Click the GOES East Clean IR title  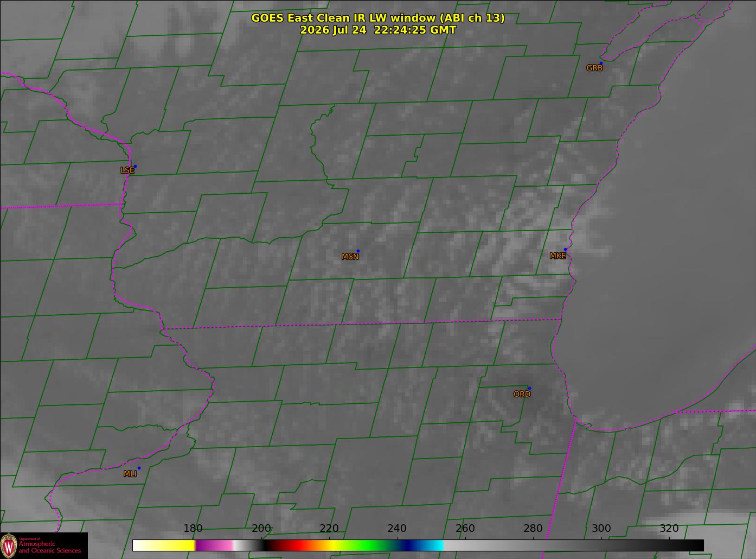[x=377, y=18]
